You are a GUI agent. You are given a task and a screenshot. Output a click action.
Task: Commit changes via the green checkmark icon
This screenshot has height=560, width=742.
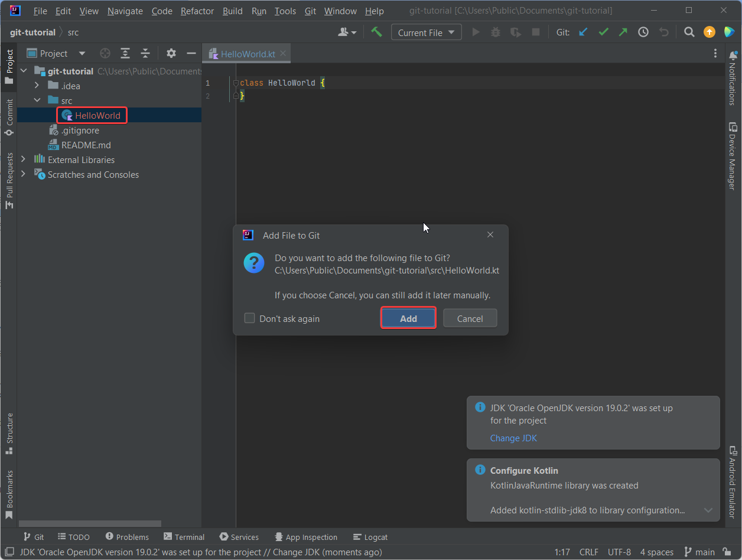[x=603, y=32]
